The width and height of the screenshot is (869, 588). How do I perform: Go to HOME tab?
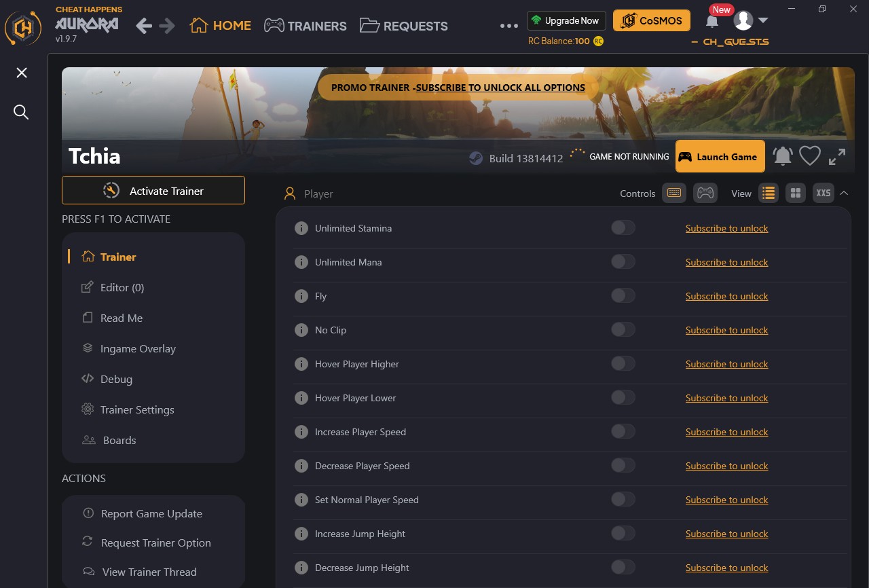click(221, 26)
